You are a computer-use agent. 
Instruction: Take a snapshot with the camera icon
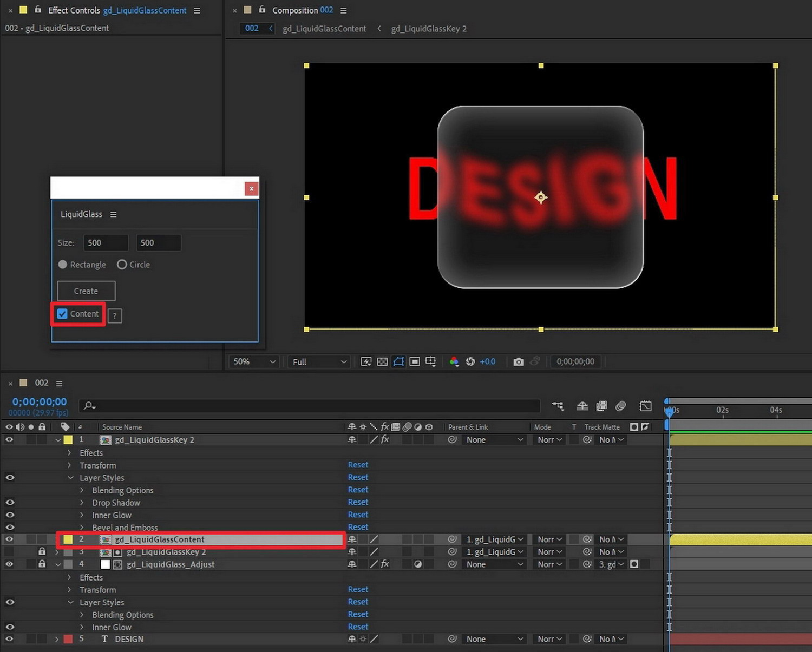[519, 361]
